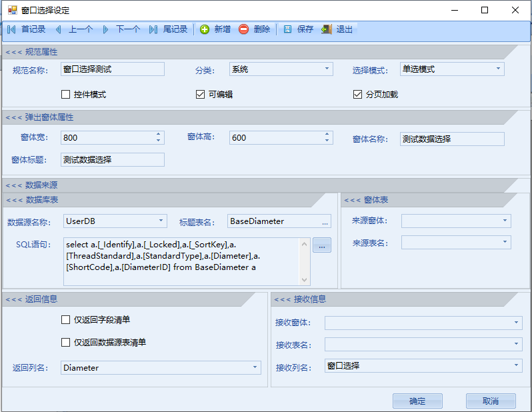Click the window title bar app icon
The height and width of the screenshot is (412, 532).
click(x=13, y=10)
